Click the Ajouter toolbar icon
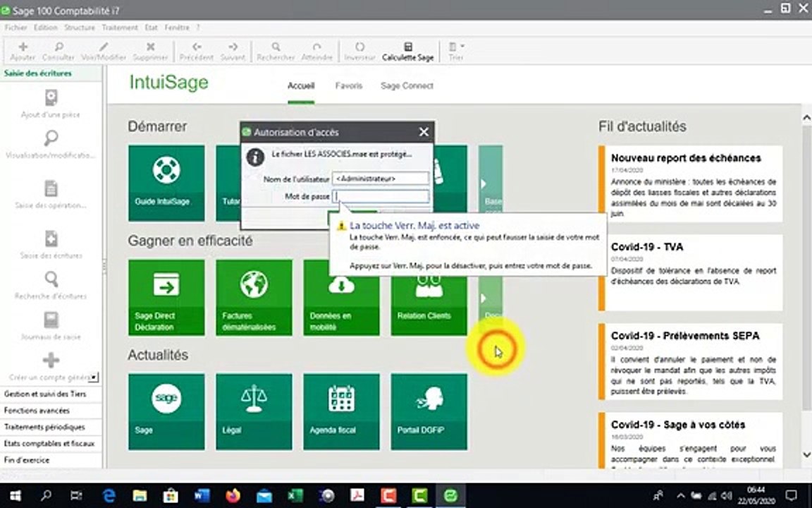The image size is (812, 508). tap(23, 47)
